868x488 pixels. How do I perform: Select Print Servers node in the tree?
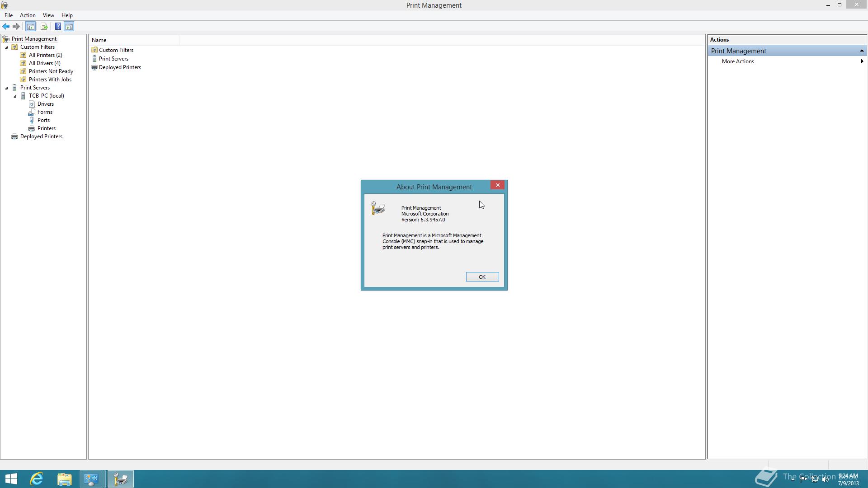tap(35, 88)
